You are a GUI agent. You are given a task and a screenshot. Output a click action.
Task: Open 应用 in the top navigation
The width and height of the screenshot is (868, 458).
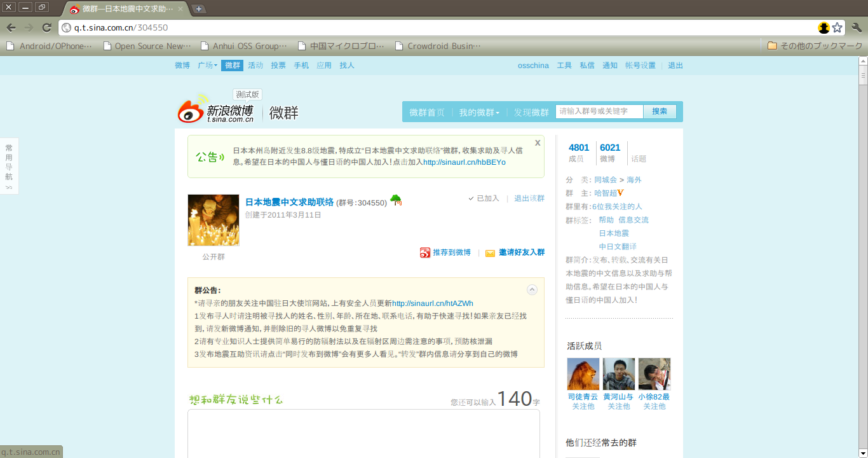point(324,66)
